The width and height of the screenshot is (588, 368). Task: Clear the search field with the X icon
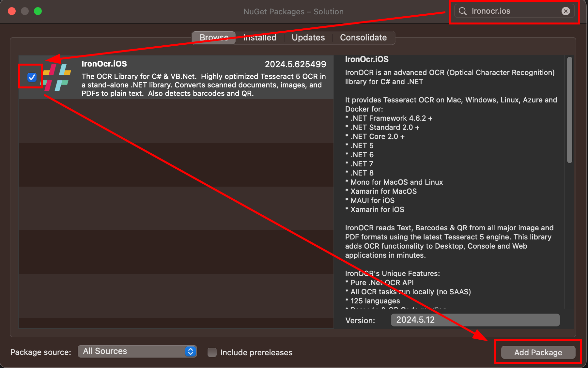(x=565, y=11)
